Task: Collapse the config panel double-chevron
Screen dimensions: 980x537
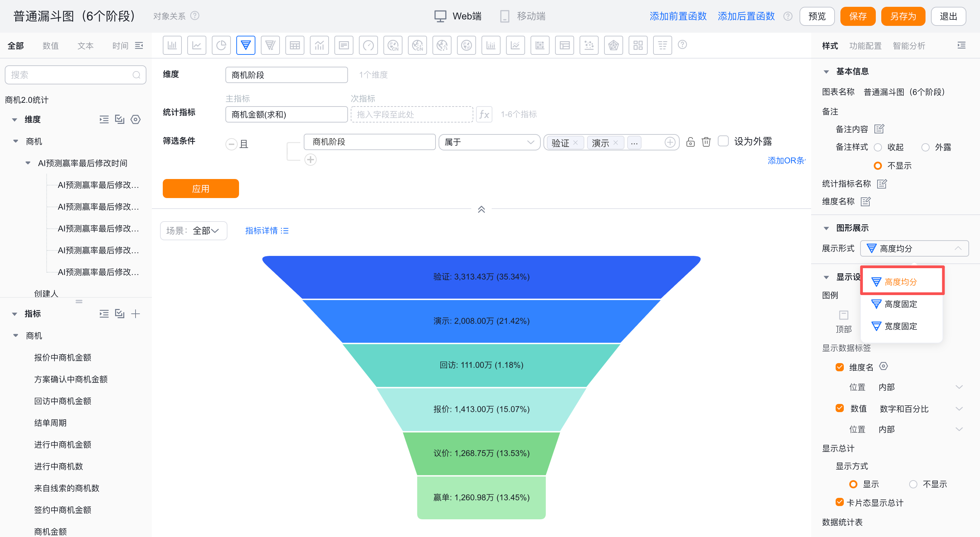Action: tap(481, 209)
